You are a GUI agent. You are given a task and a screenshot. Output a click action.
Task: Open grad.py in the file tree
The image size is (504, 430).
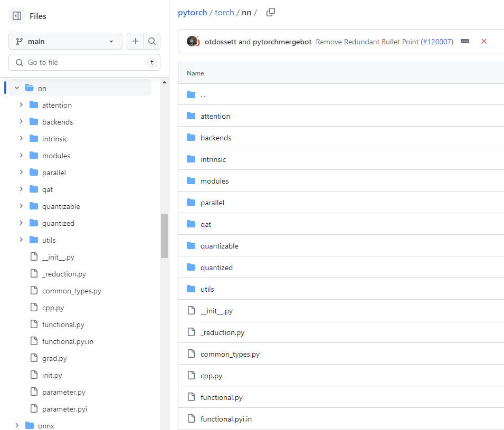pos(54,358)
